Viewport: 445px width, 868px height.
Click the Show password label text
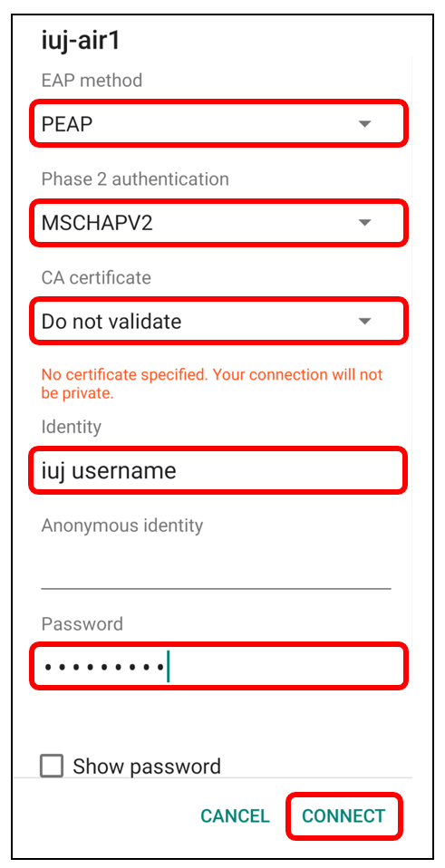point(147,767)
